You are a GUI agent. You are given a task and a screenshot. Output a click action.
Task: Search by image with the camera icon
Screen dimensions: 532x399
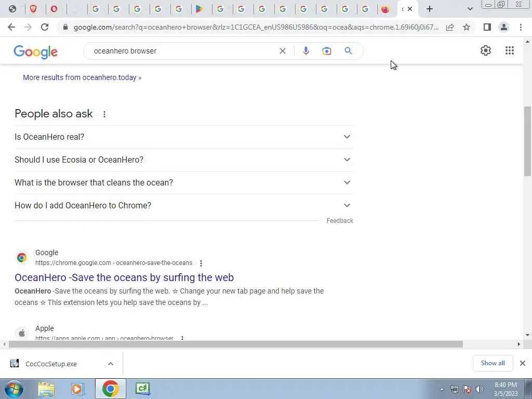326,51
